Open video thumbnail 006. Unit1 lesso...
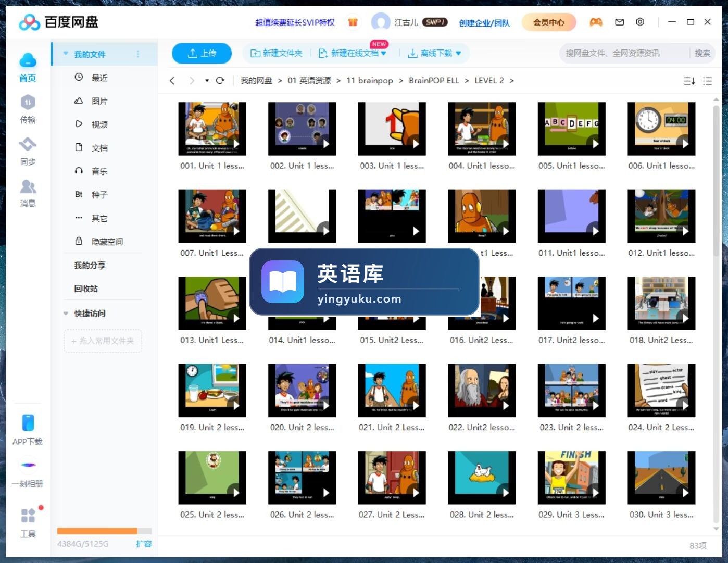This screenshot has width=728, height=563. click(661, 129)
